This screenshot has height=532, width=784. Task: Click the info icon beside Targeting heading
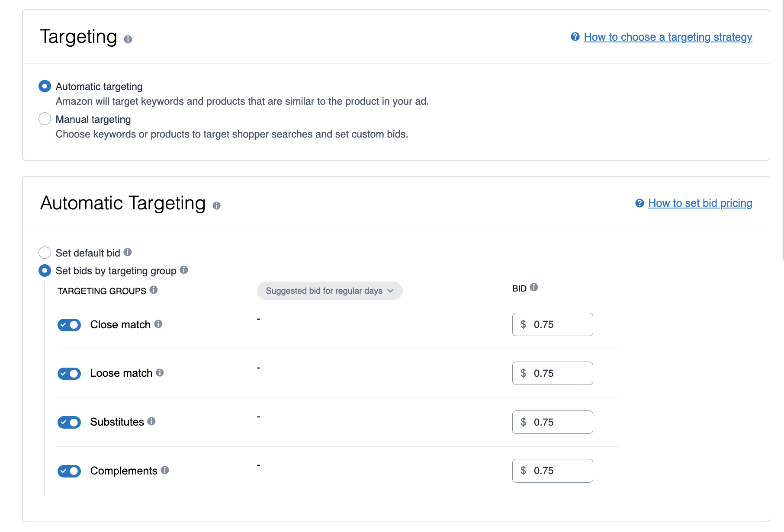tap(128, 39)
